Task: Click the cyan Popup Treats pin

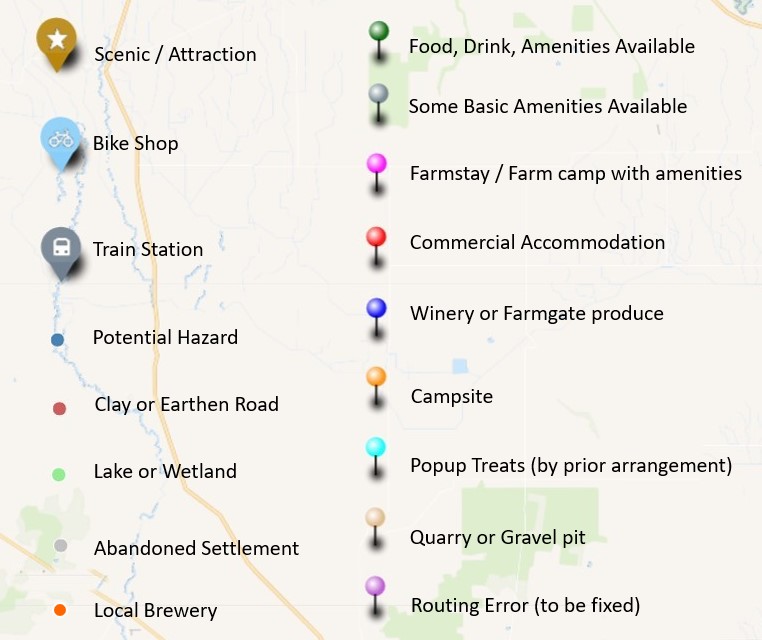Action: [x=376, y=448]
